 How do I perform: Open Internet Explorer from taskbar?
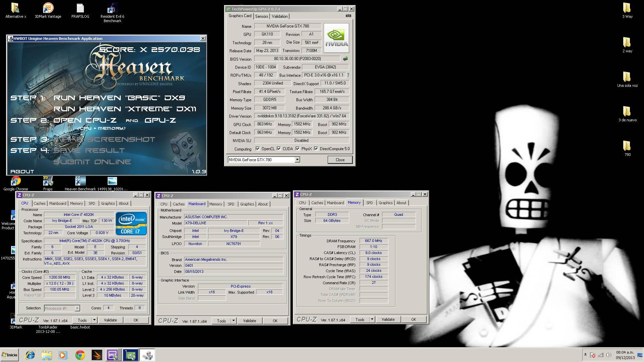(30, 355)
